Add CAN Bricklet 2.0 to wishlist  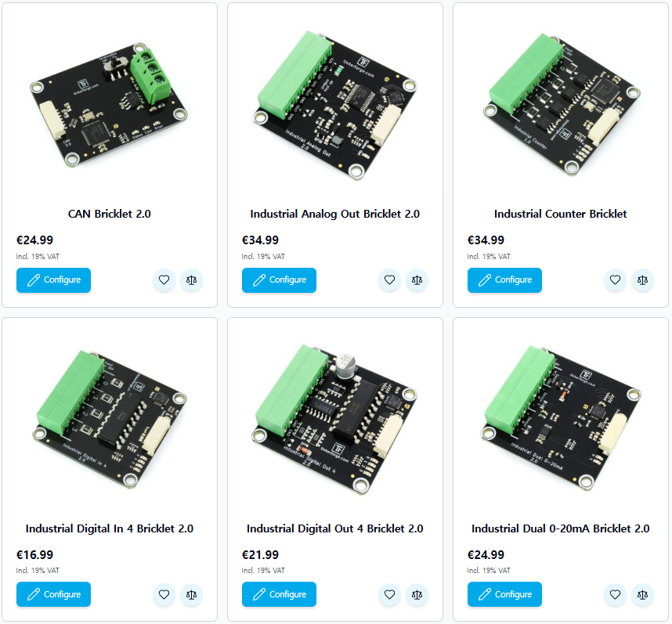pyautogui.click(x=164, y=280)
